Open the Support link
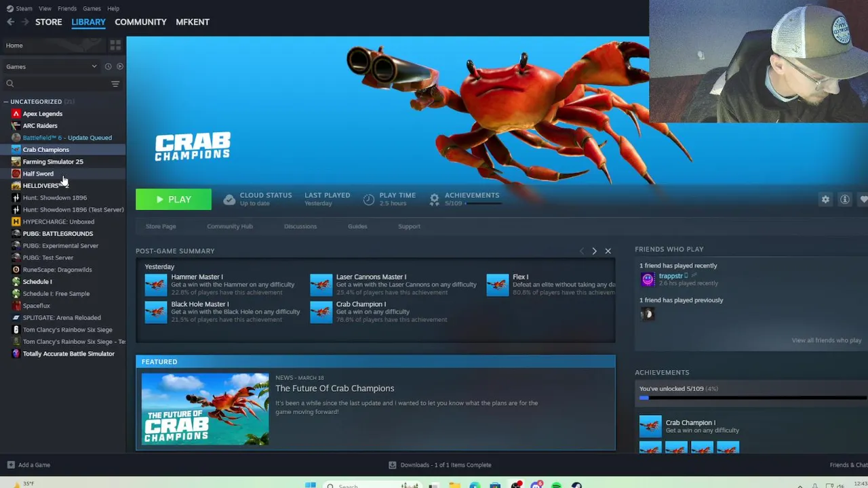This screenshot has height=488, width=868. pos(409,226)
